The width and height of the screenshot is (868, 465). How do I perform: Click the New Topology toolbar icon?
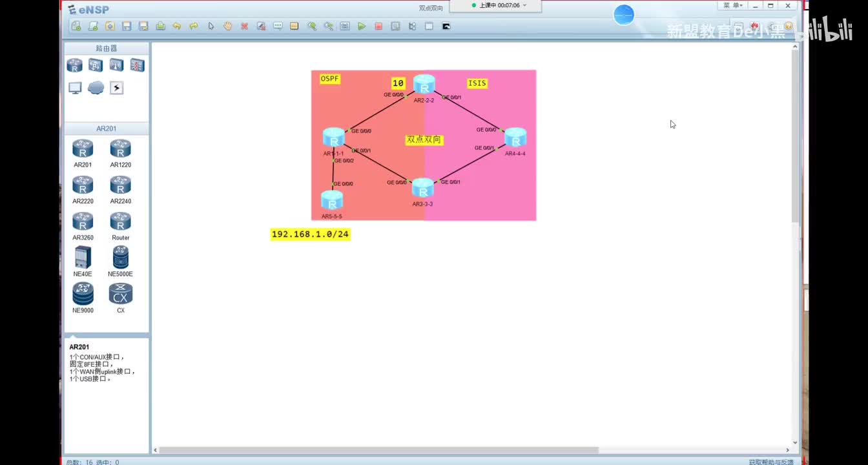pyautogui.click(x=76, y=26)
